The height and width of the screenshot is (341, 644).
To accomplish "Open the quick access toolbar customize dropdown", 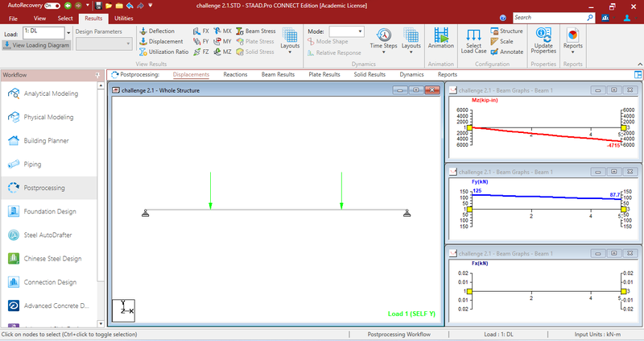I will pyautogui.click(x=151, y=6).
